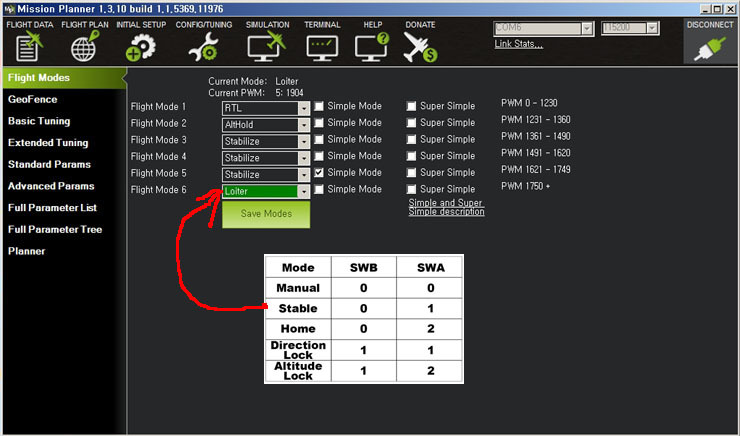
Task: Click the Flight Mode 6 label
Action: (x=159, y=190)
